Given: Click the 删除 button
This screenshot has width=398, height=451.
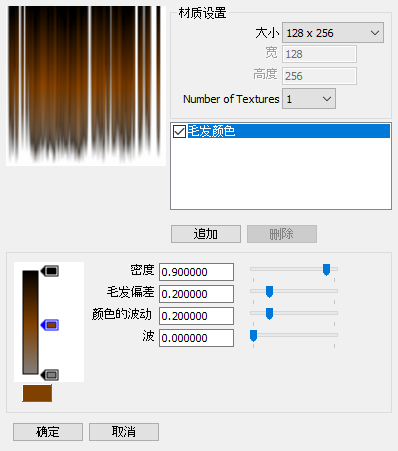Looking at the screenshot, I should (282, 234).
